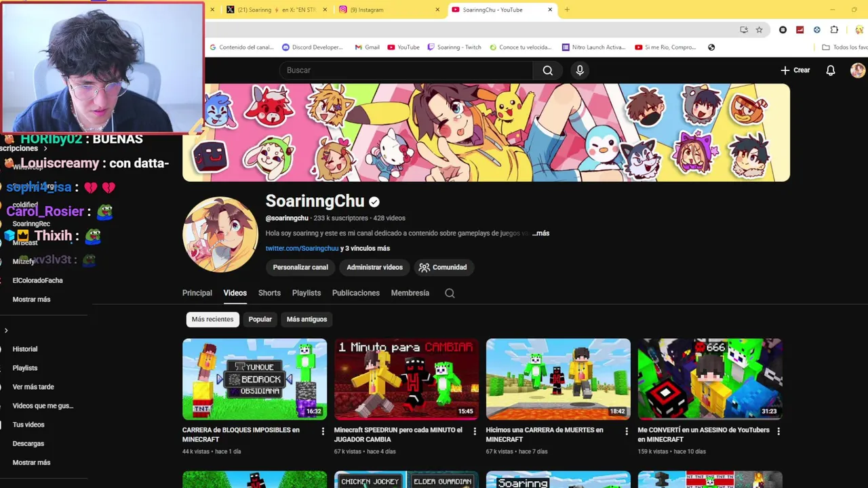Image resolution: width=868 pixels, height=488 pixels.
Task: Expand subscriptions with upper Mostrar más
Action: [x=31, y=300]
